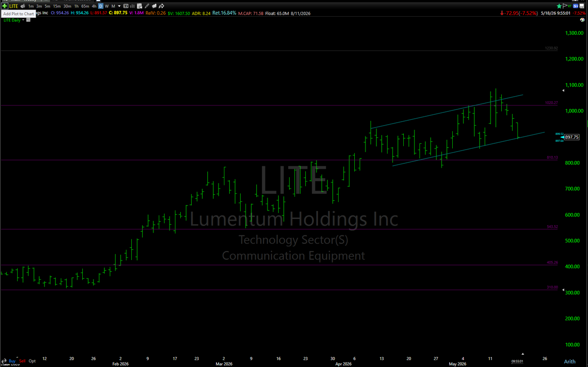This screenshot has height=367, width=588.
Task: Click the LITE ticker symbol box
Action: tap(14, 6)
